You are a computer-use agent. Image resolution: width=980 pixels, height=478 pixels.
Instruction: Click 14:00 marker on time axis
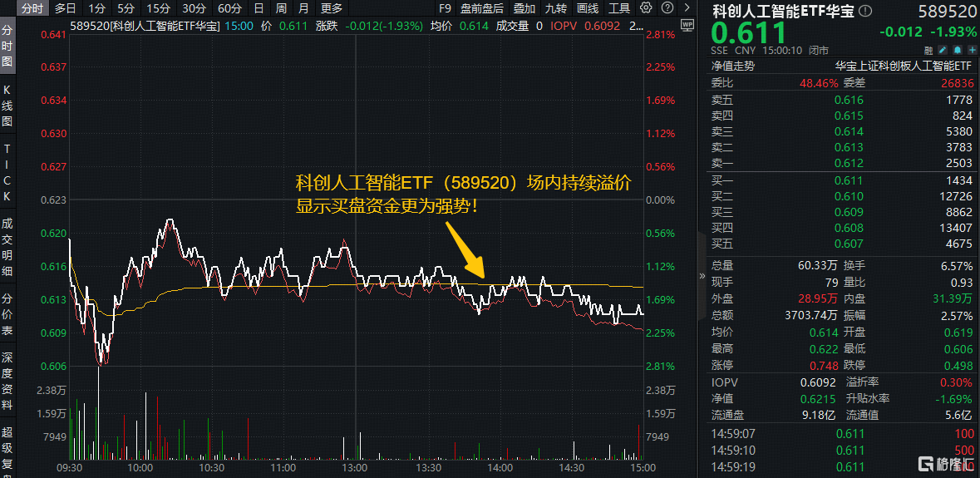tap(499, 468)
